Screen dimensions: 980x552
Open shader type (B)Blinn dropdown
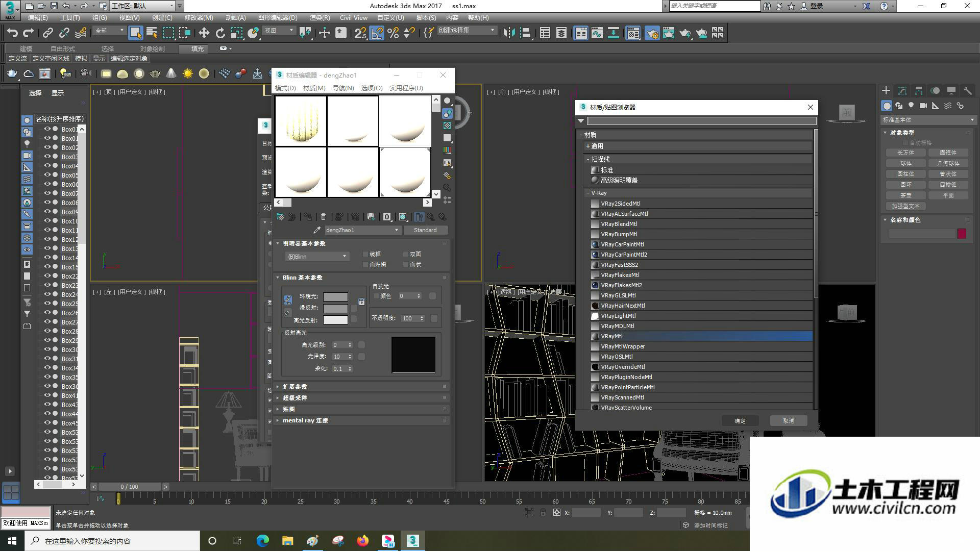pyautogui.click(x=317, y=257)
